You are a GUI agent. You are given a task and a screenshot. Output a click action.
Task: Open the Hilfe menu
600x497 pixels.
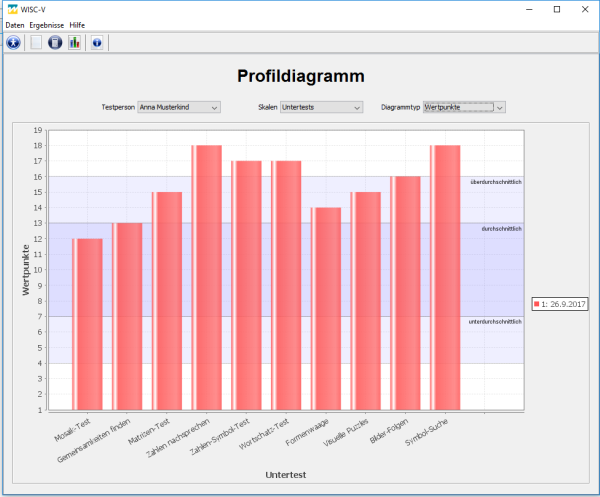(77, 24)
